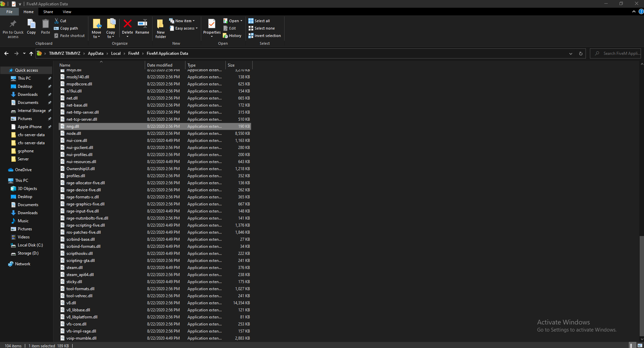Open the History option in the ribbon
Screen dimensions: 644x348
coord(232,36)
